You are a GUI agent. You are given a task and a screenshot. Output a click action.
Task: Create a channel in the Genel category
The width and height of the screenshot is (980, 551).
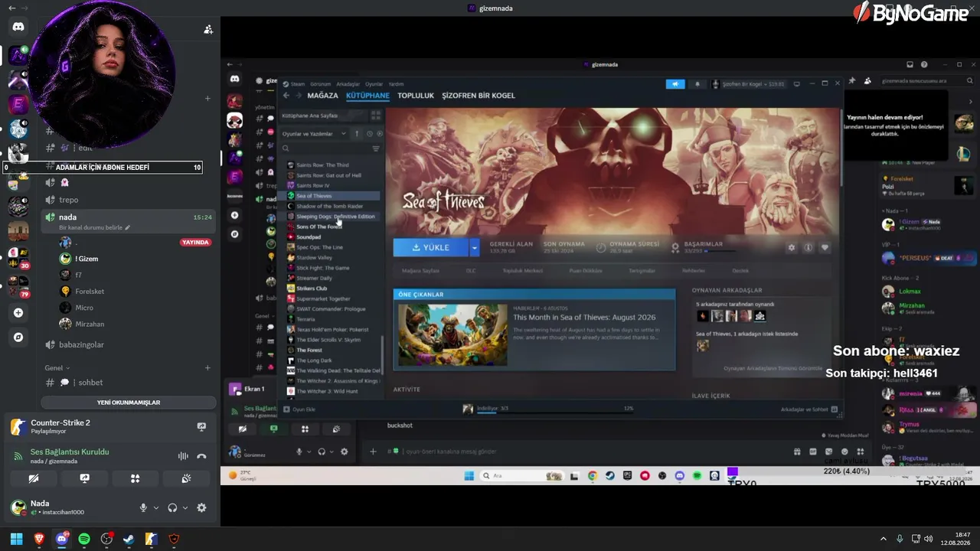[207, 368]
